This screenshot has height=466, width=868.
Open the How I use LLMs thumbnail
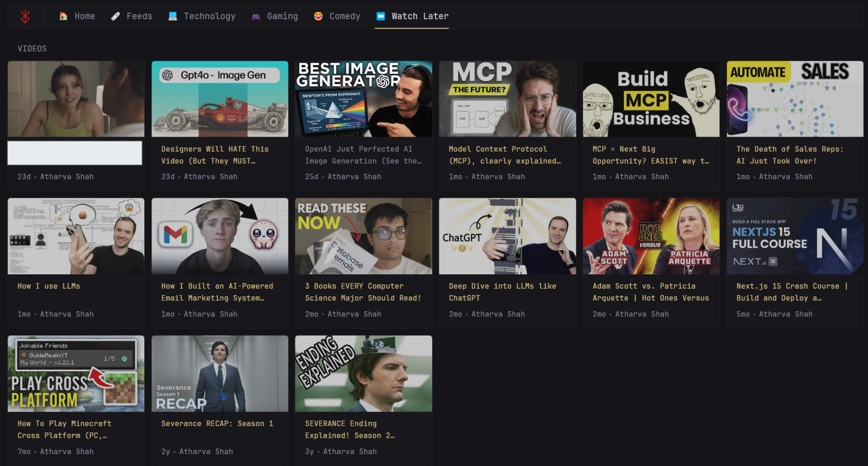(x=76, y=236)
